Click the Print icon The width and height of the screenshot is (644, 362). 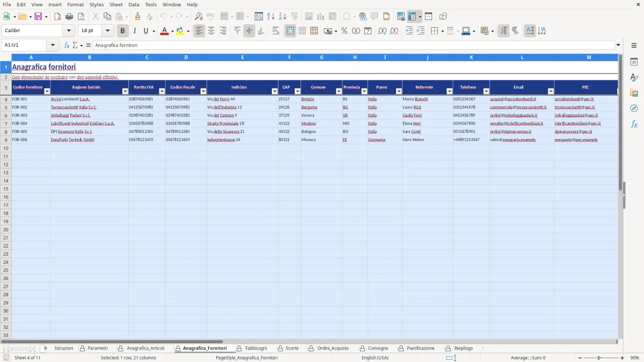click(69, 17)
